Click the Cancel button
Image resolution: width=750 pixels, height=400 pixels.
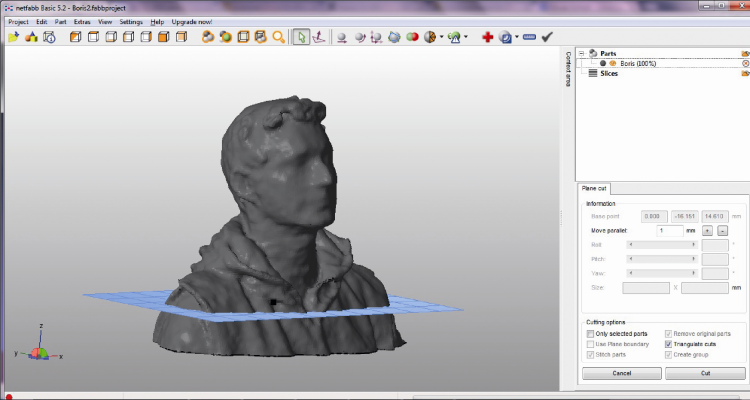(621, 373)
